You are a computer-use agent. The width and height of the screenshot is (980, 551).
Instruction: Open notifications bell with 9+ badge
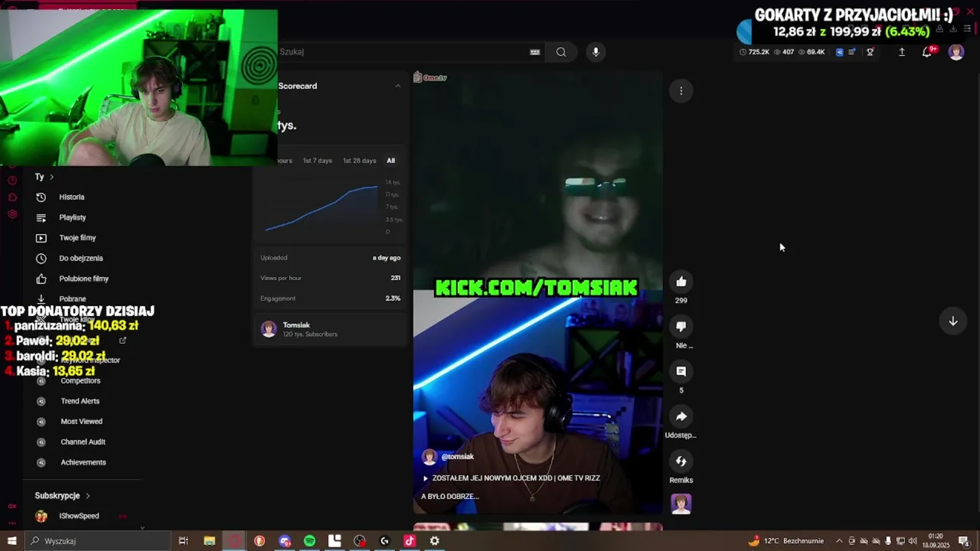[x=927, y=52]
